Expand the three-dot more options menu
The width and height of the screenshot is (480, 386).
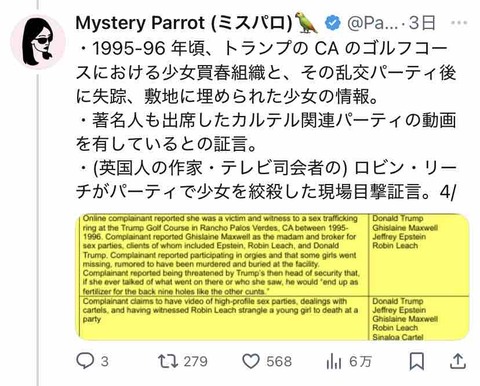point(459,23)
